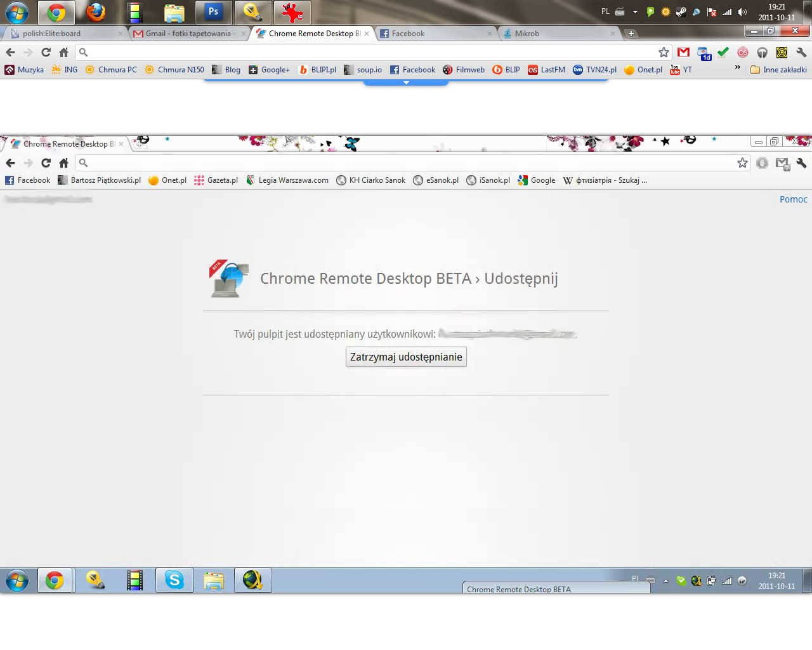Open the Google+ bookmark

coord(269,70)
